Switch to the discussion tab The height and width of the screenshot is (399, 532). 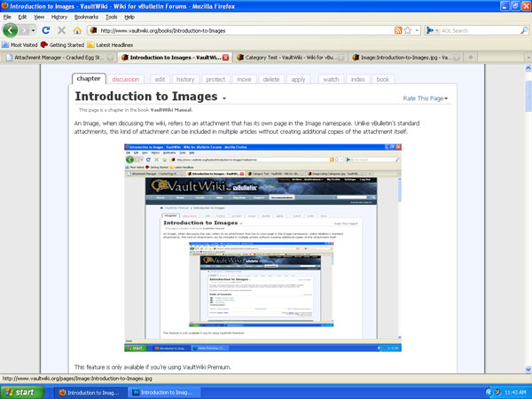tap(125, 79)
